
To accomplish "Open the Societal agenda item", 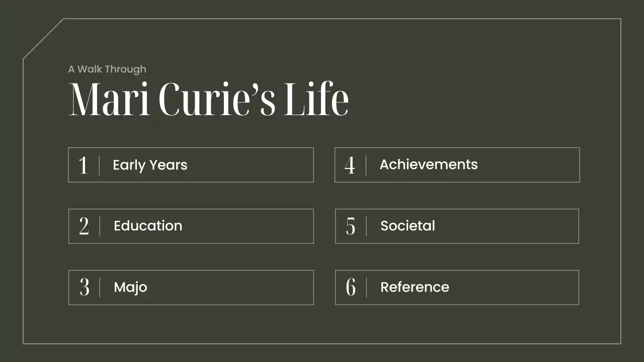I will click(408, 226).
